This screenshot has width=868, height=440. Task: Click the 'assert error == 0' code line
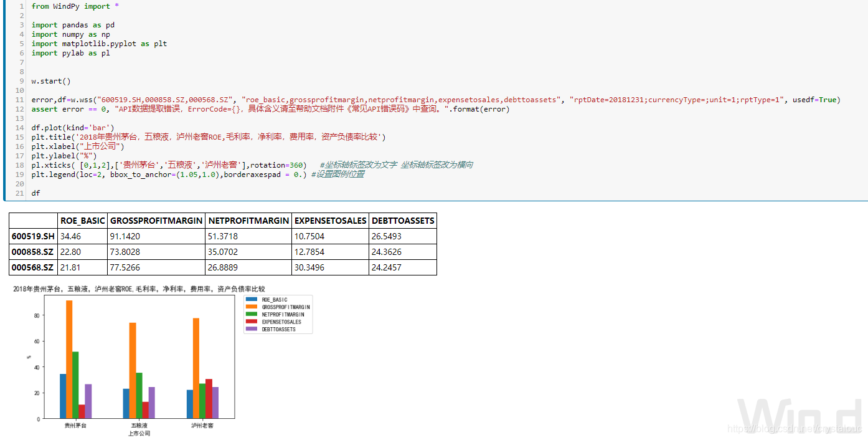click(x=270, y=109)
